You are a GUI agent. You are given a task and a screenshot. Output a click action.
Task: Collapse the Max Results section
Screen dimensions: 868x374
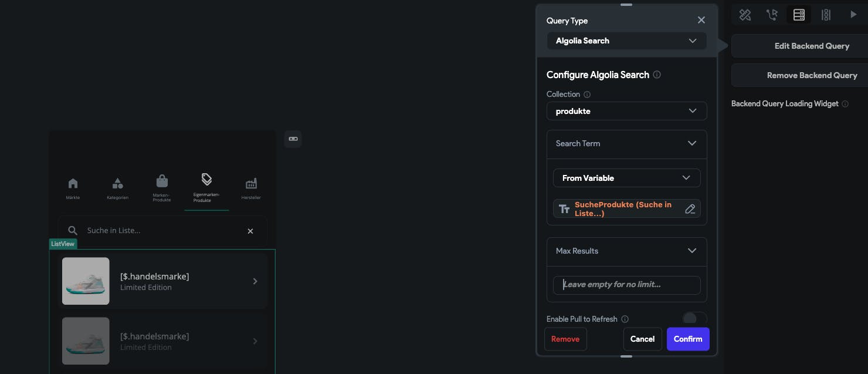692,251
